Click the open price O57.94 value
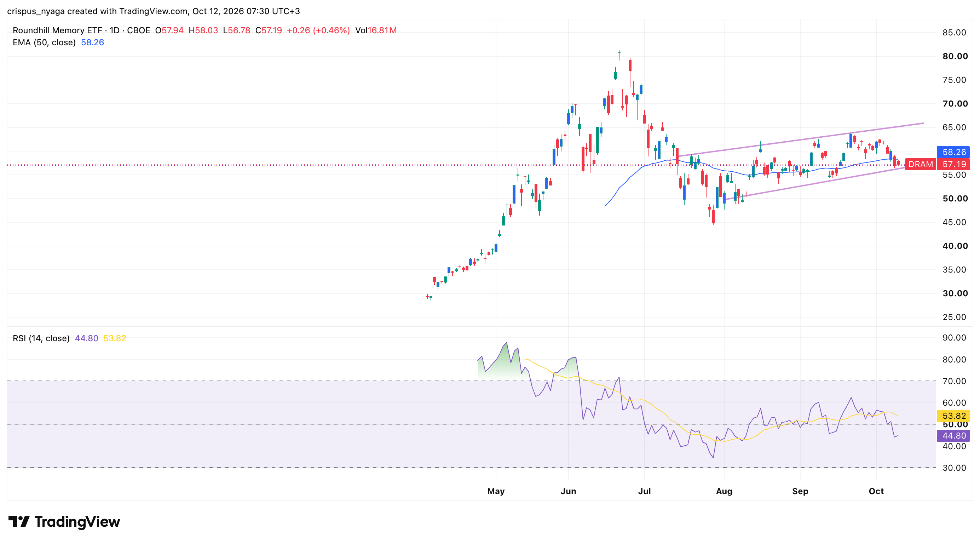This screenshot has height=543, width=980. click(169, 30)
